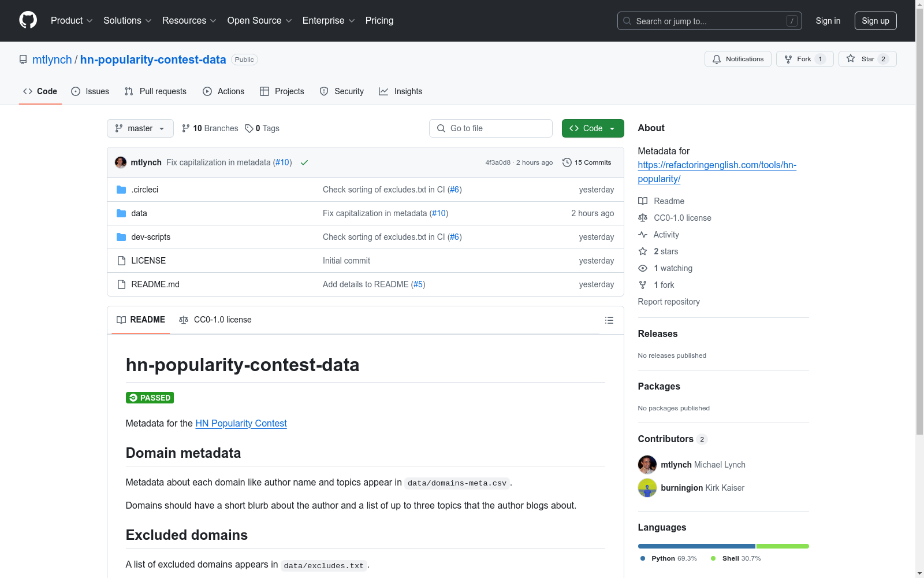
Task: Open burningion contributor avatar
Action: (x=647, y=488)
